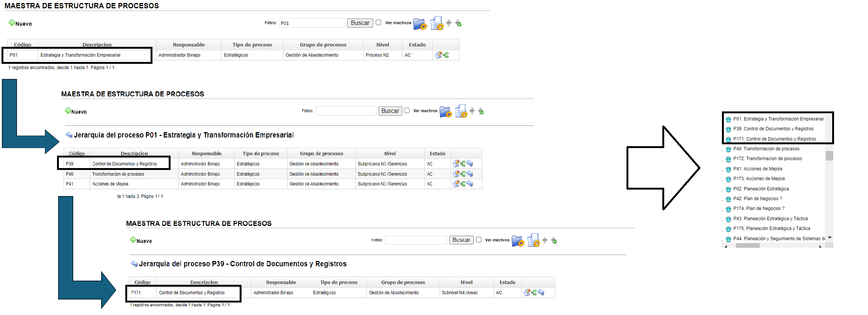
Task: Toggle Ver inactivos checkbox in middle panel
Action: (407, 111)
